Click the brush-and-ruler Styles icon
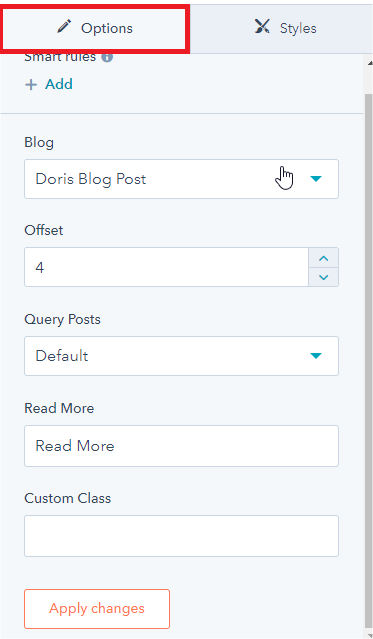 pos(262,26)
